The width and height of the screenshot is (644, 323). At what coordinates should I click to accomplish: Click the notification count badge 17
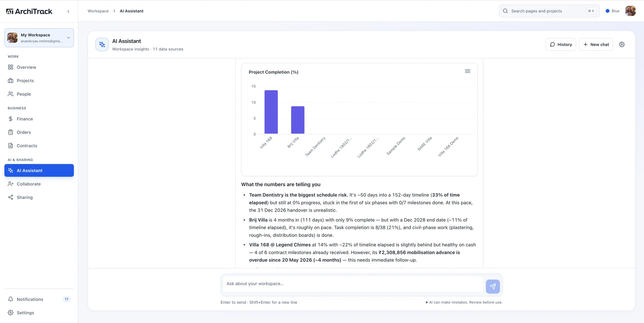(x=67, y=299)
